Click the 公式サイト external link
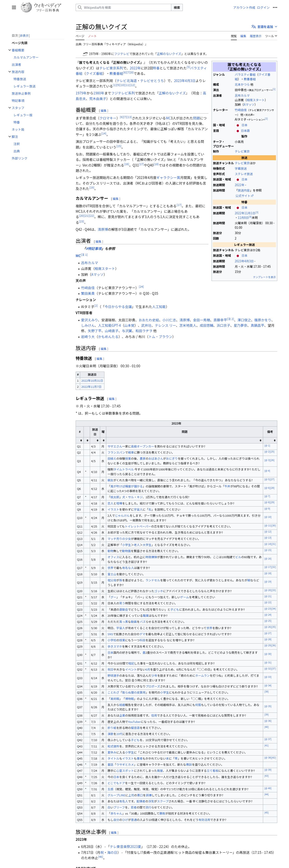This screenshot has height=868, width=289. coord(244,196)
